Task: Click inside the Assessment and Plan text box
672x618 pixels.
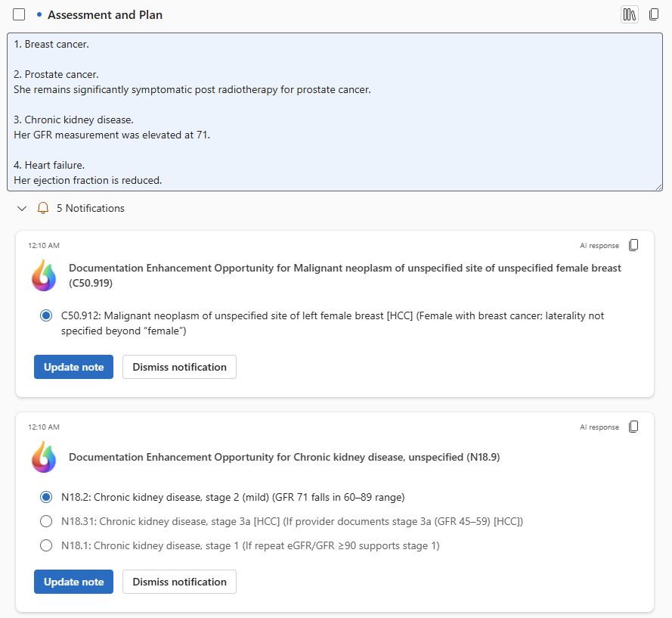Action: [335, 112]
